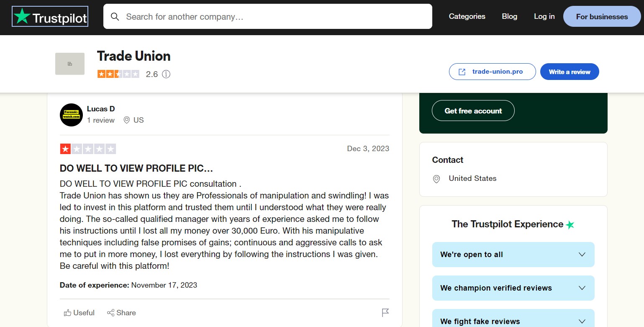Click the Contact heading

tap(448, 160)
